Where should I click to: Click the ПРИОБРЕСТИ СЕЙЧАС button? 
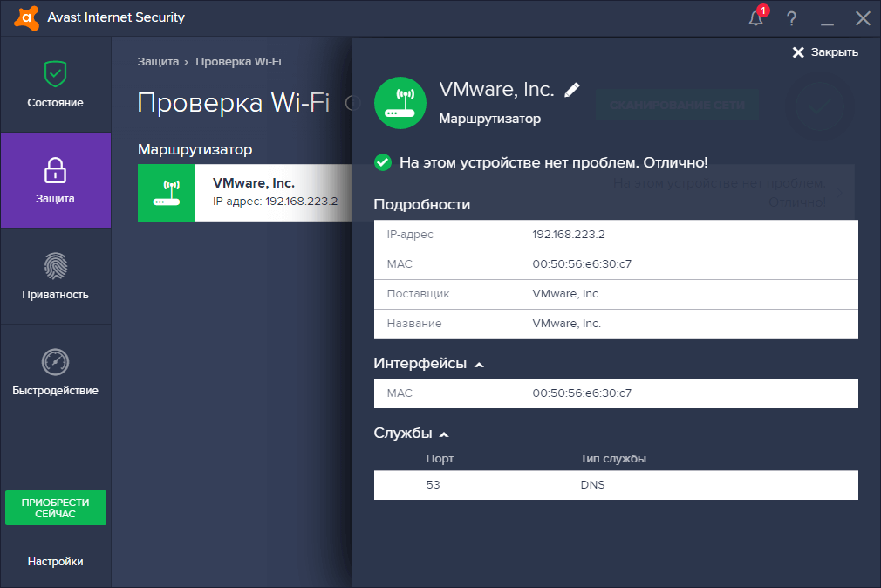point(56,507)
